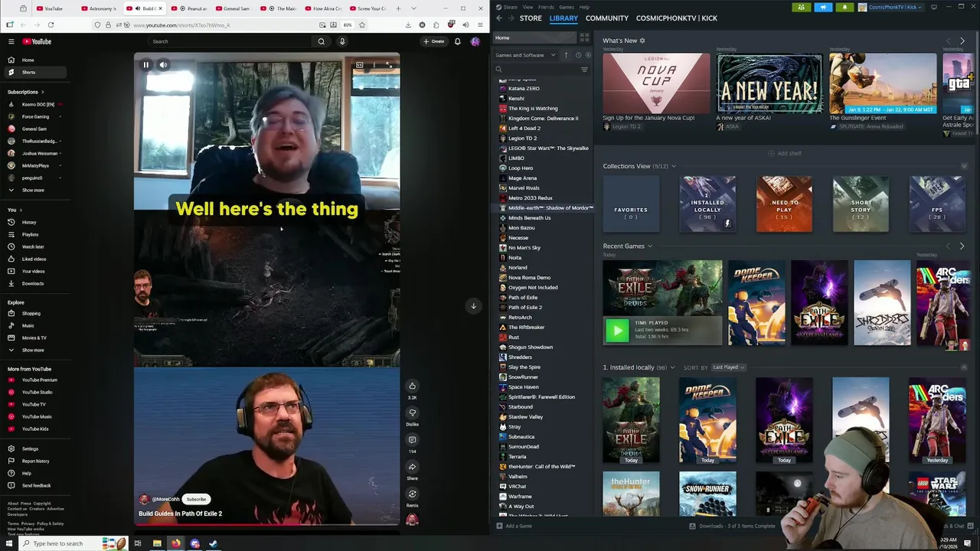Image resolution: width=980 pixels, height=551 pixels.
Task: Open a new browser tab
Action: (400, 8)
